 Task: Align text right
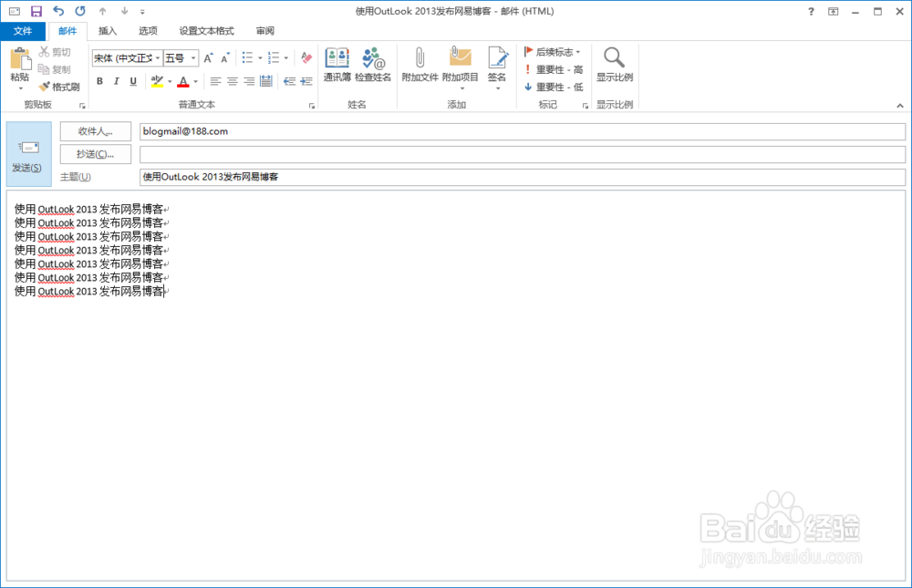click(x=249, y=81)
